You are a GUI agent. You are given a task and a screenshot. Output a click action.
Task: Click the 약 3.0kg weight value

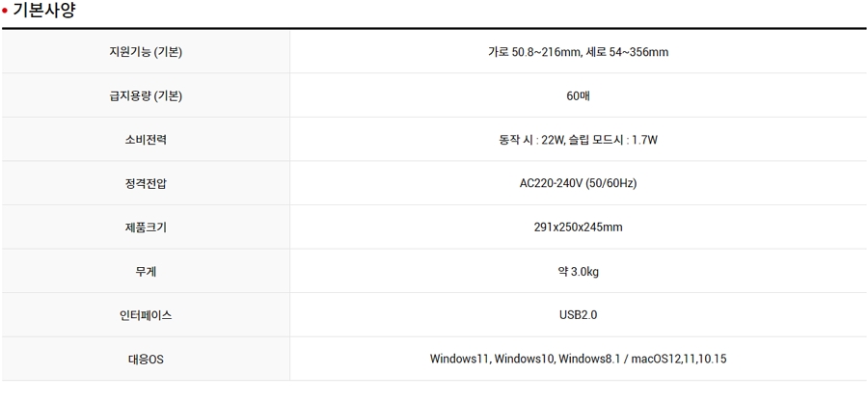click(x=578, y=272)
